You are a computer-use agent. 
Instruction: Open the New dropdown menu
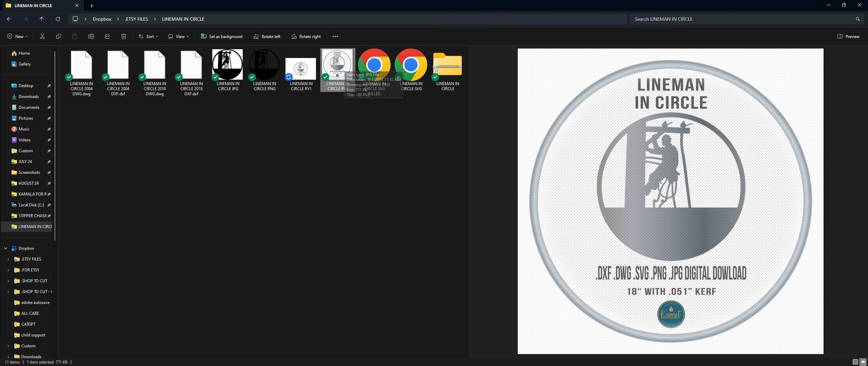(17, 36)
